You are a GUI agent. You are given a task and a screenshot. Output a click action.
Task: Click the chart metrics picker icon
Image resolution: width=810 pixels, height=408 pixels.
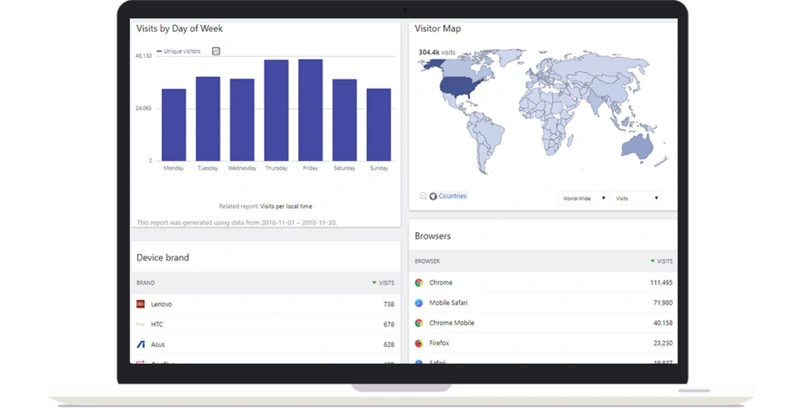[x=216, y=51]
